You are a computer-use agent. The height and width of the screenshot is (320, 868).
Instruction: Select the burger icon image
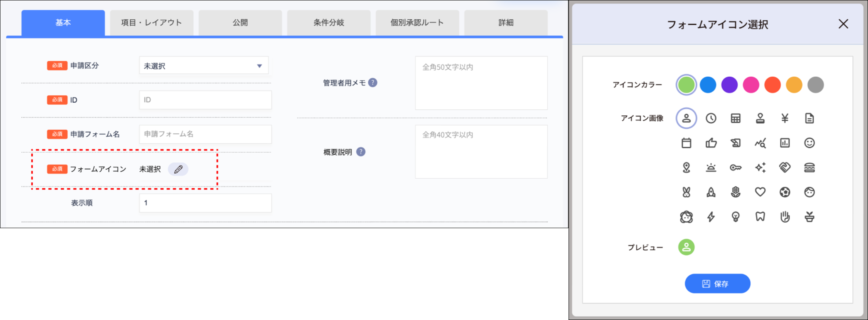coord(809,168)
